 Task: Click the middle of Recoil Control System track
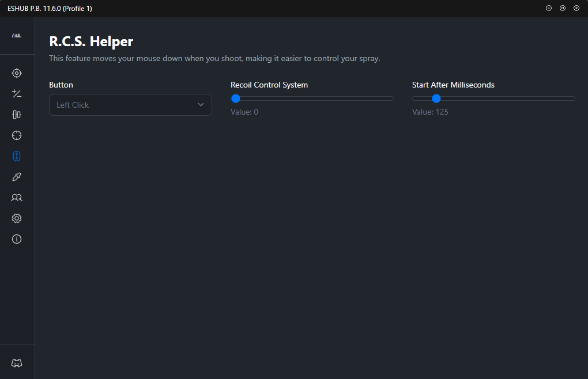click(312, 98)
